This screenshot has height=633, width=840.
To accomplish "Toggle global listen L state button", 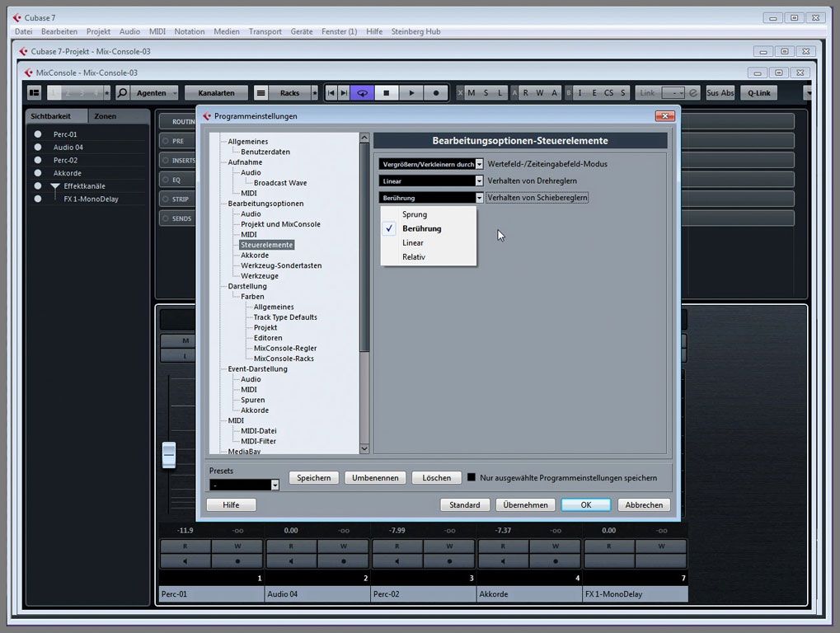I will pyautogui.click(x=500, y=92).
